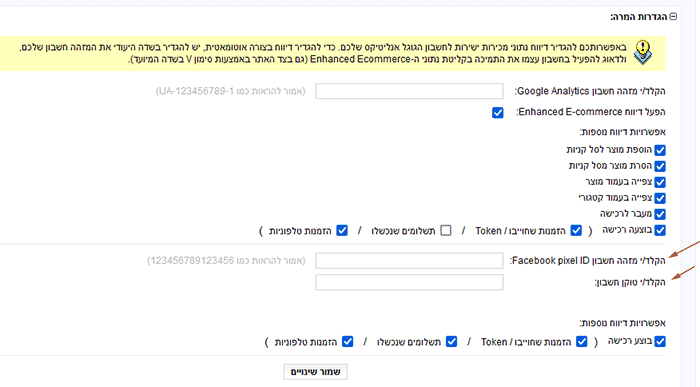
Task: Click the Google Analytics account ID field
Action: [409, 91]
